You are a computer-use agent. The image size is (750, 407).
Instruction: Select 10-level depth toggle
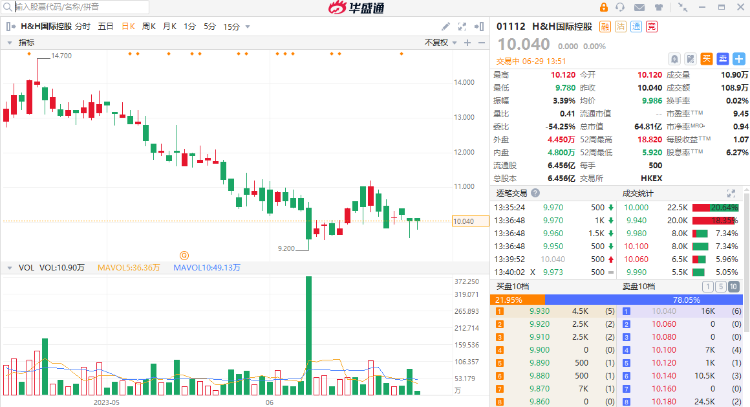[x=733, y=287]
